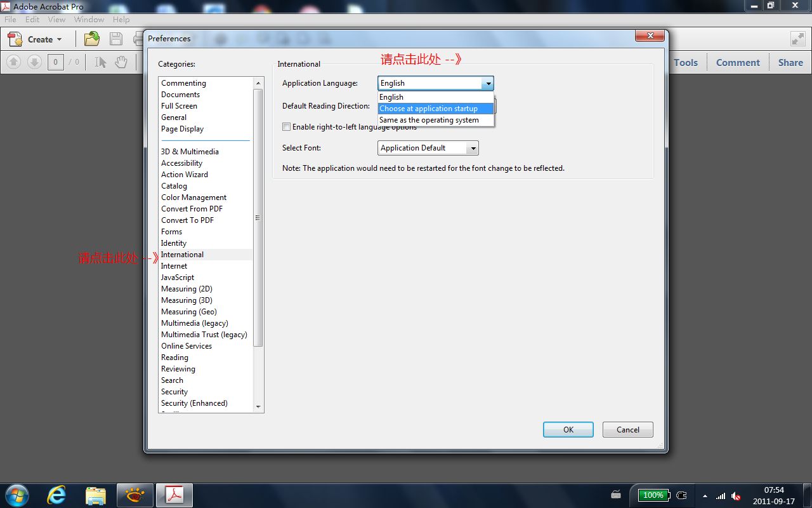This screenshot has height=508, width=812.
Task: Click the Create PDF icon
Action: pyautogui.click(x=15, y=39)
